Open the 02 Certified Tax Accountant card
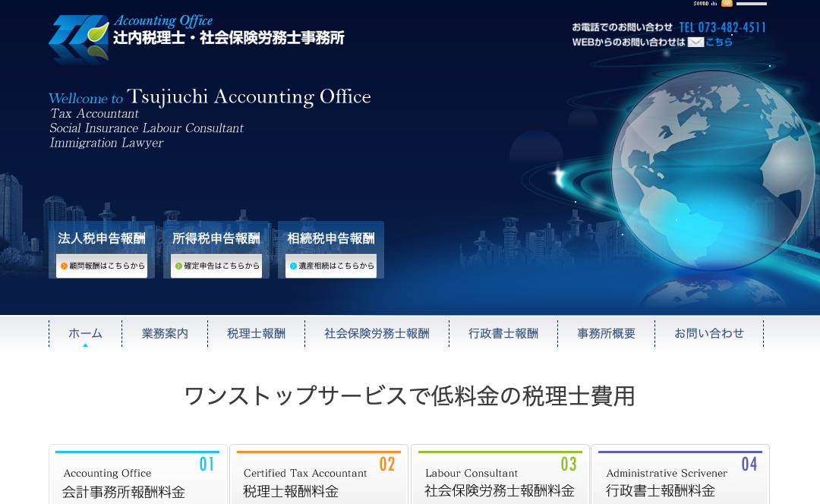Viewport: 820px width, 504px height. point(319,477)
